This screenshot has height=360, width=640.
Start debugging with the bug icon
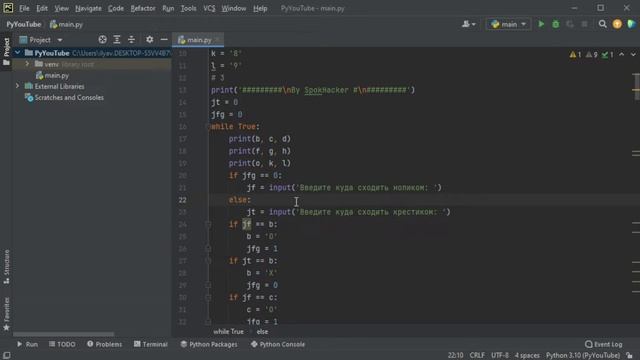(556, 24)
